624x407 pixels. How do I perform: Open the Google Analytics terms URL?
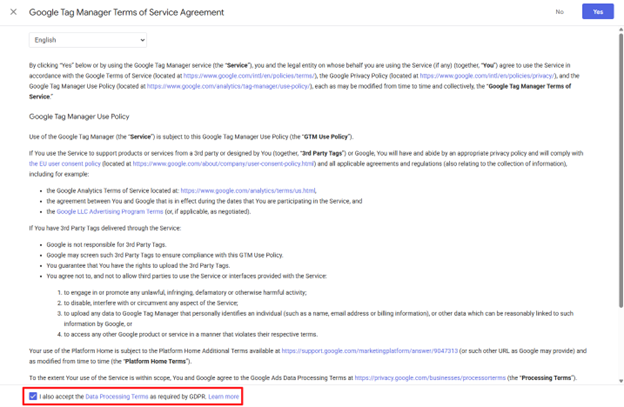[248, 191]
